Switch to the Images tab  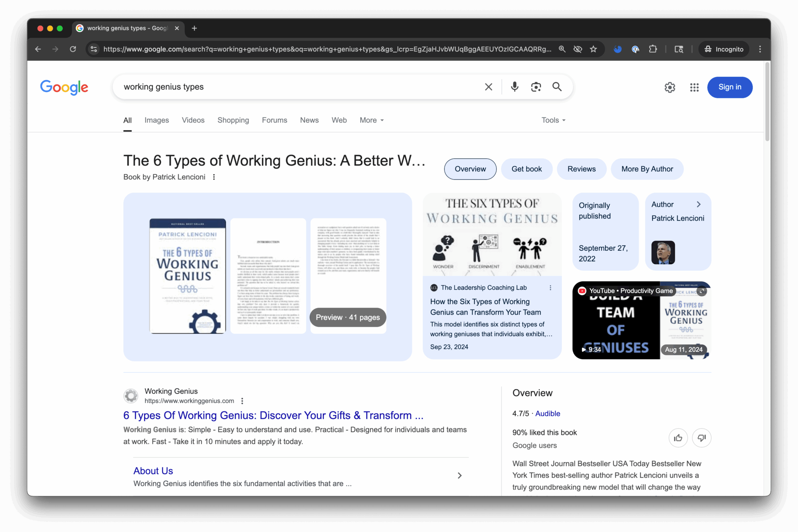pos(157,120)
